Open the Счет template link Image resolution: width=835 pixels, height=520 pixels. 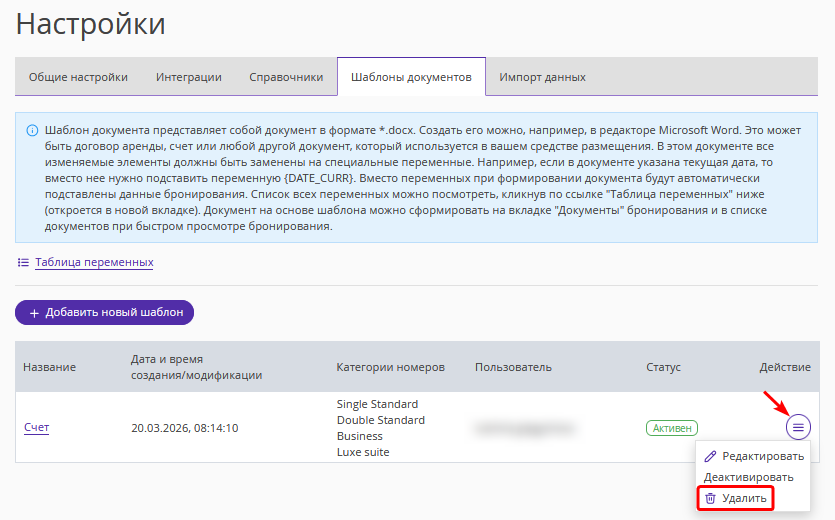tap(36, 428)
